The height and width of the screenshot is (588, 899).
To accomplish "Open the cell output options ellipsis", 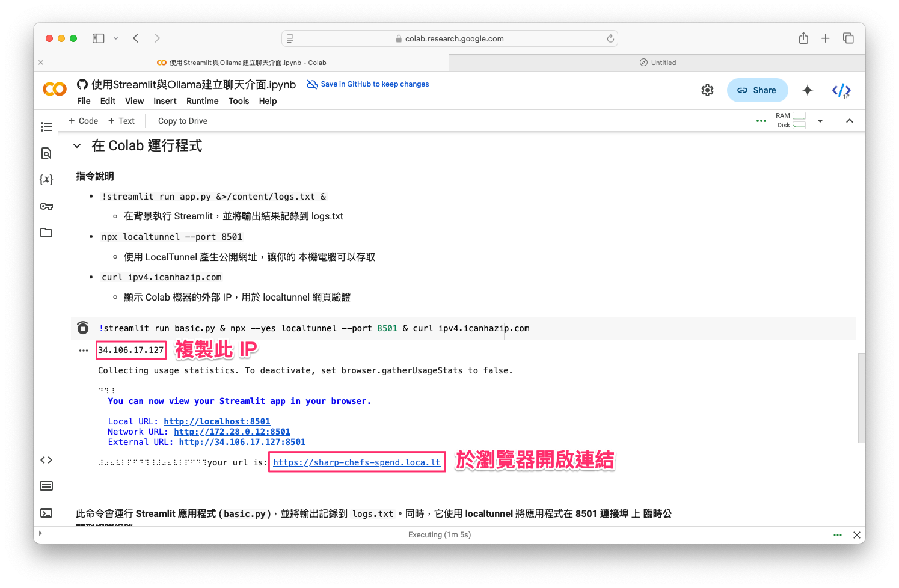I will (x=84, y=351).
